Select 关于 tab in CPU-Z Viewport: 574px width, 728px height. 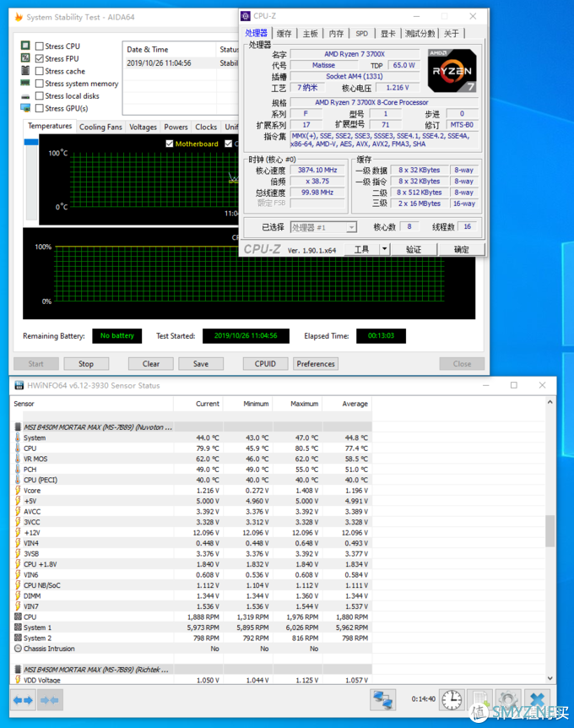[x=451, y=34]
